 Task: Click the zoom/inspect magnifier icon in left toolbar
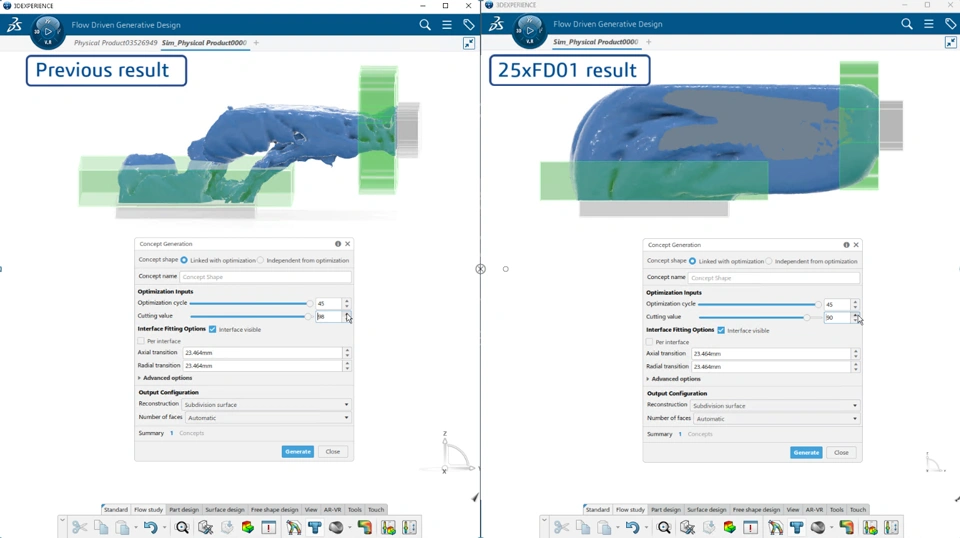pyautogui.click(x=182, y=527)
